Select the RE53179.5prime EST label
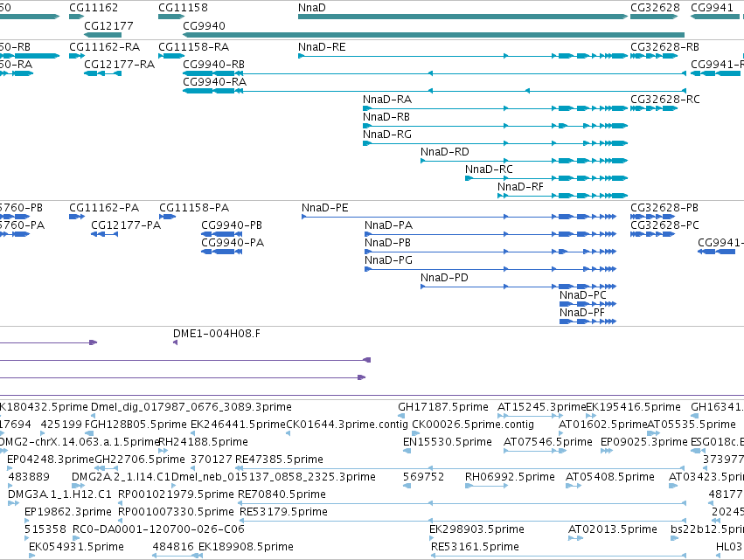This screenshot has height=560, width=744. tap(283, 512)
